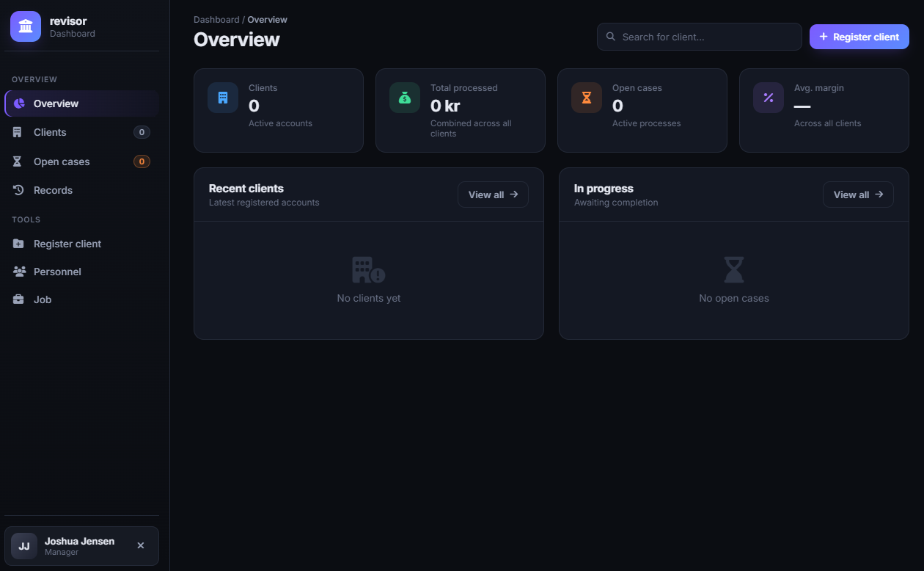This screenshot has width=924, height=571.
Task: Click the purple percent icon on Avg. margin card
Action: click(769, 98)
